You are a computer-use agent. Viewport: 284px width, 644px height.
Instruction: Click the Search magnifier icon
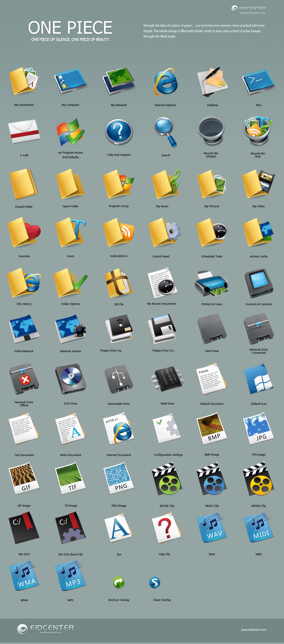(x=166, y=132)
